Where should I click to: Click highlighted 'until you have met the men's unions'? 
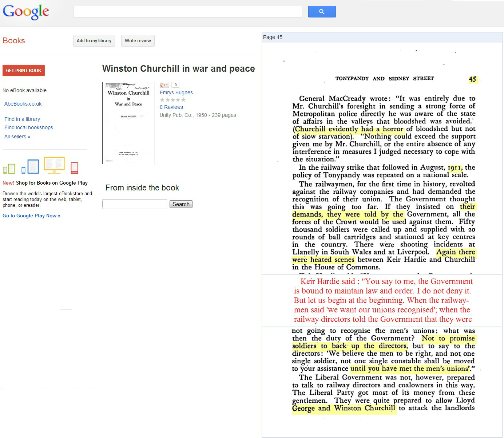coord(410,369)
